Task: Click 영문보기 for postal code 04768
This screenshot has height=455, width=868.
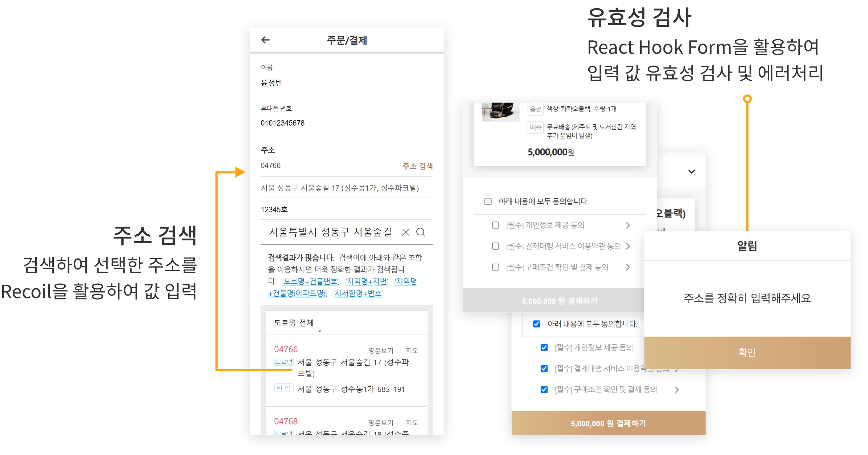Action: (380, 423)
